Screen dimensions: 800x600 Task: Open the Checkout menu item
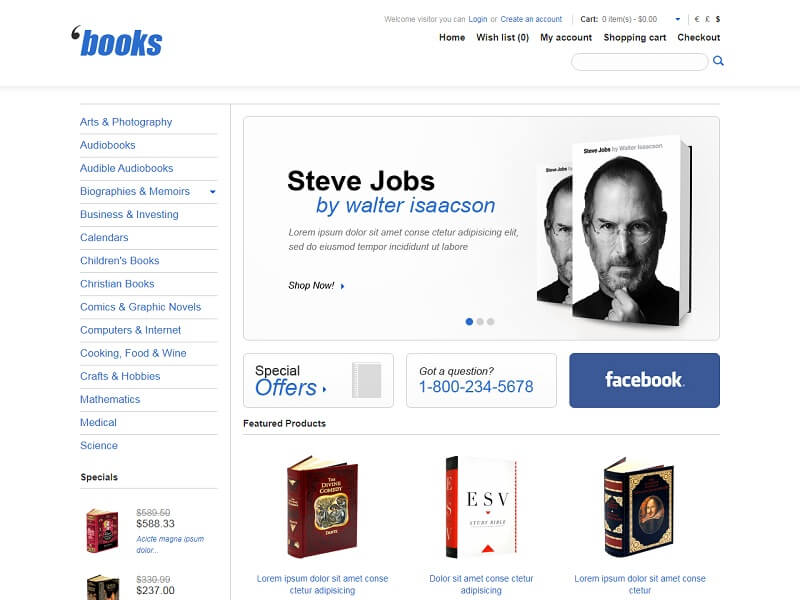pyautogui.click(x=698, y=37)
